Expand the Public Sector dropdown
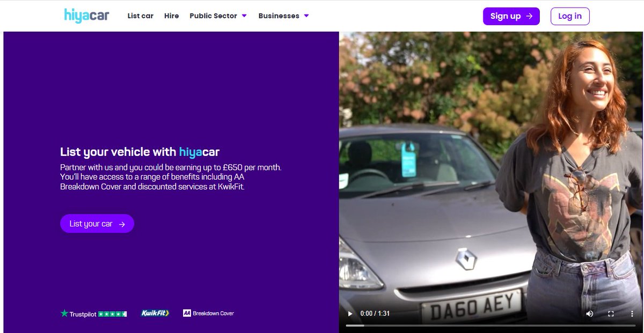644x333 pixels. (x=214, y=16)
